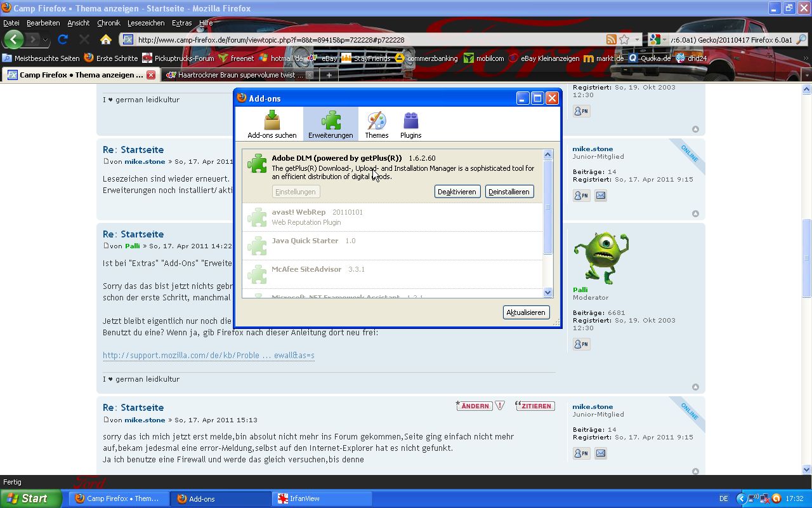Open the Bearbeiten menu
812x508 pixels.
pos(43,23)
